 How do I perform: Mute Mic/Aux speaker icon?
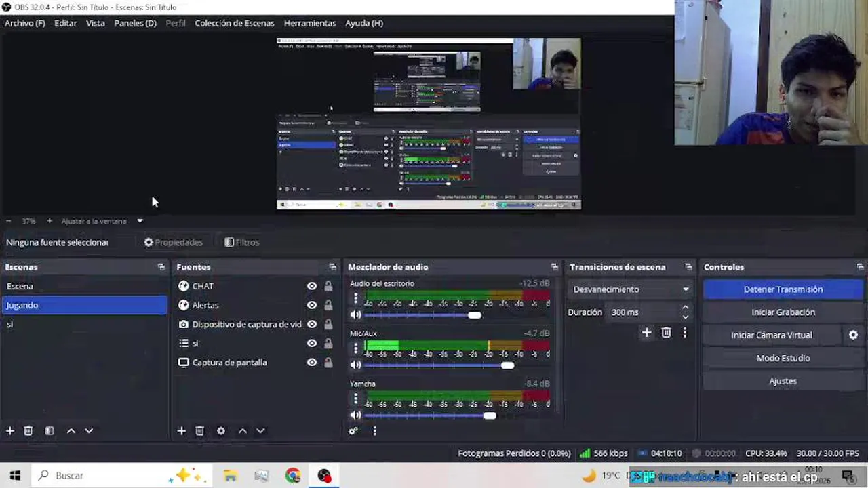355,365
